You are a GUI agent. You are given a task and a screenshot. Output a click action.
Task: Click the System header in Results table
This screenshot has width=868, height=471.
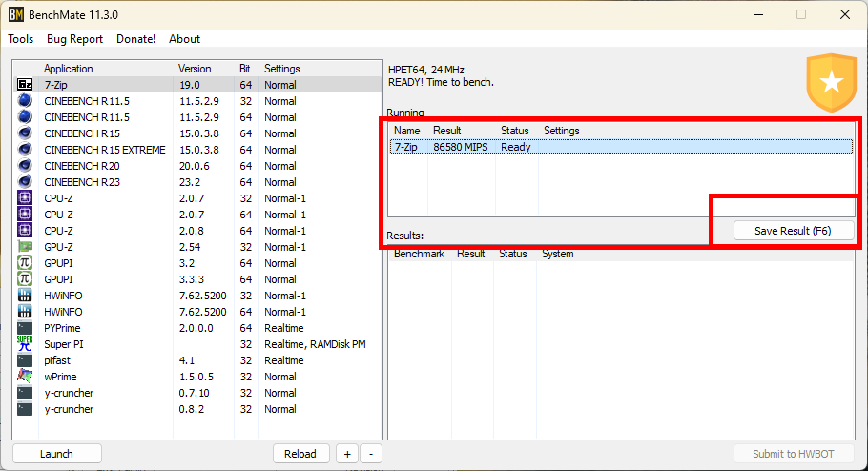(557, 254)
